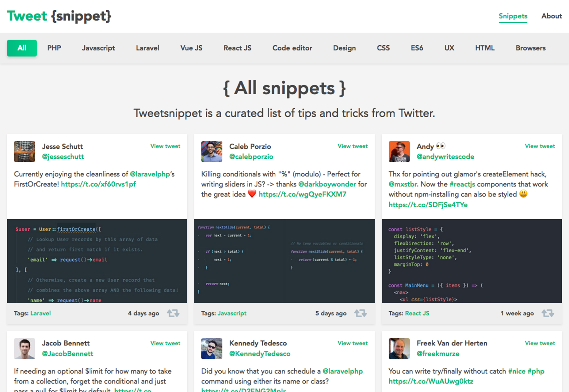This screenshot has width=569, height=392.
Task: Open Kennedy Tedesco's avatar photo
Action: 212,349
